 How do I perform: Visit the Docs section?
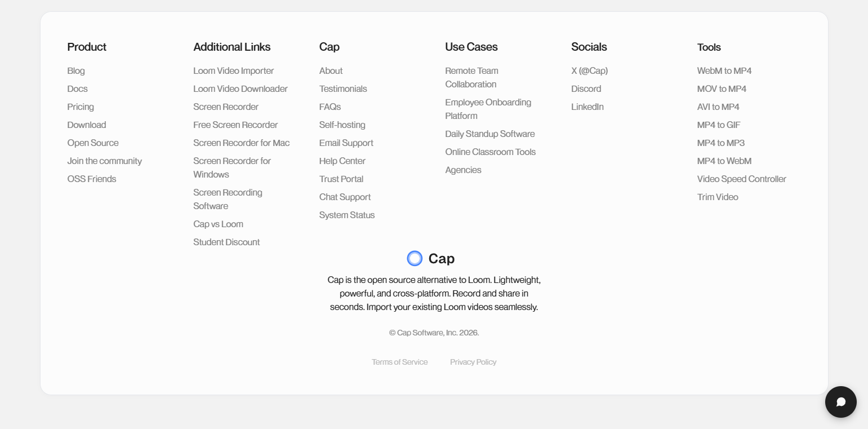(x=77, y=89)
